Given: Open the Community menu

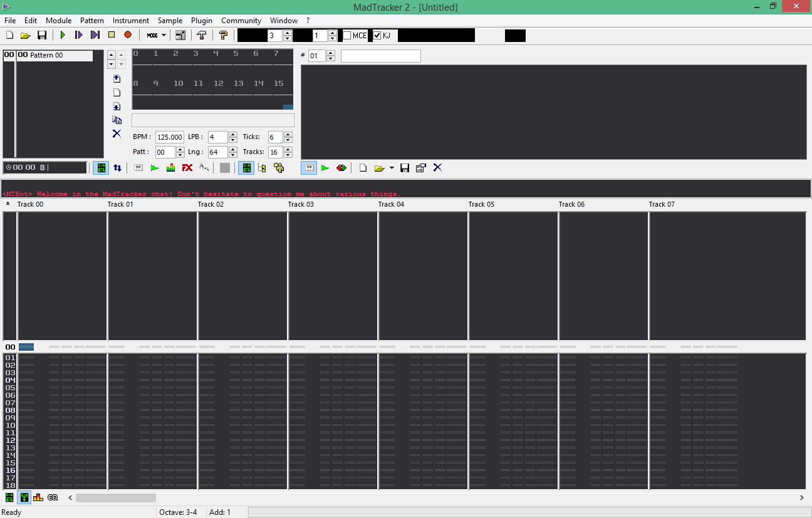Looking at the screenshot, I should click(x=241, y=21).
